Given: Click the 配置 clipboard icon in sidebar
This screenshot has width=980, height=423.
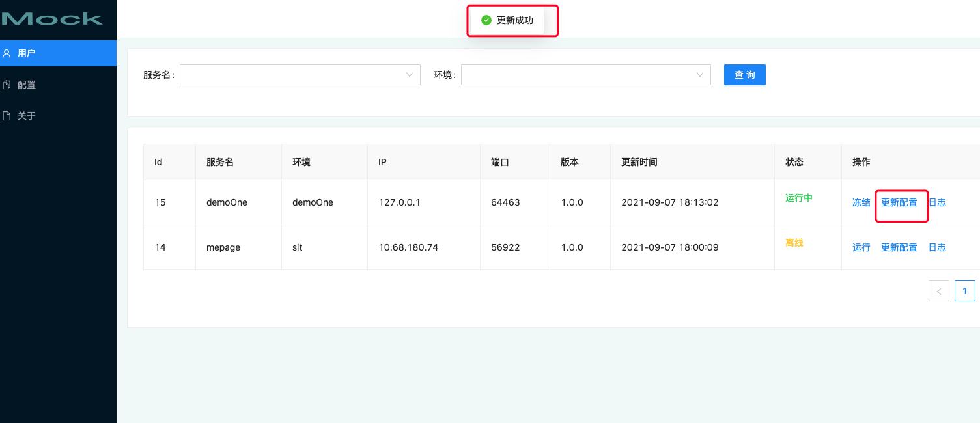Looking at the screenshot, I should click(x=7, y=85).
